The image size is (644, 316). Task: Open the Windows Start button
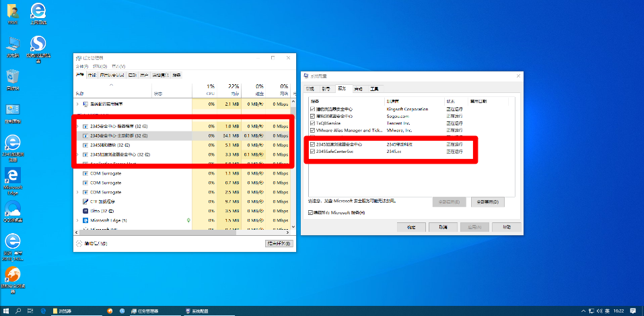6,311
